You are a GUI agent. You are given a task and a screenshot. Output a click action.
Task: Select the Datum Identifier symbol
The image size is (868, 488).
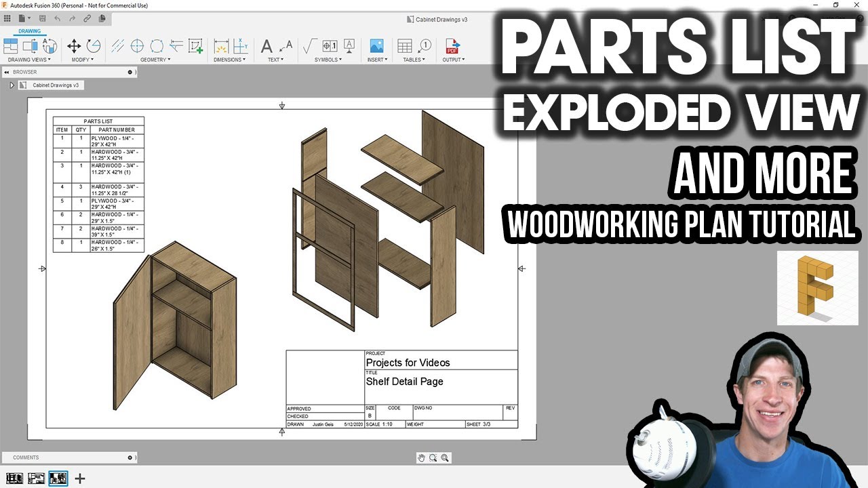(x=349, y=46)
